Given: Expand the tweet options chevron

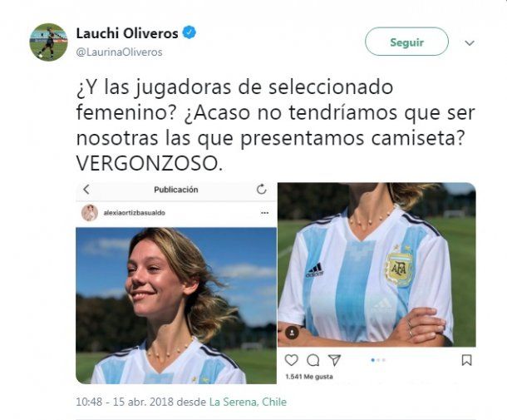Looking at the screenshot, I should tap(470, 43).
